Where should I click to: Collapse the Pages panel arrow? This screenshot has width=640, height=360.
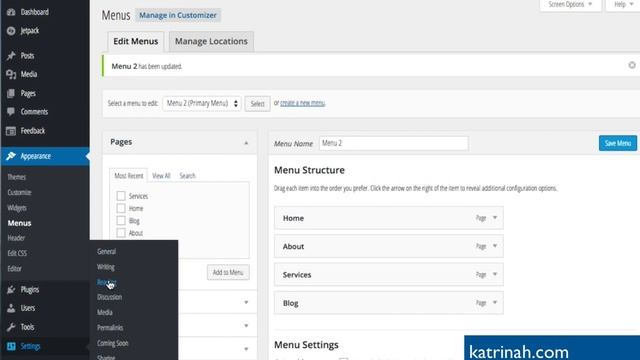246,142
